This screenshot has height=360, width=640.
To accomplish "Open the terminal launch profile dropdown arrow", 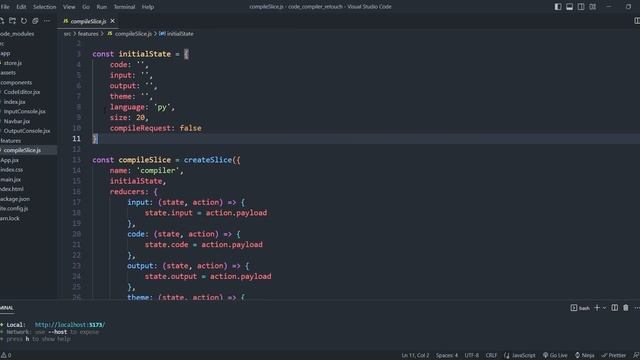I will coord(604,308).
